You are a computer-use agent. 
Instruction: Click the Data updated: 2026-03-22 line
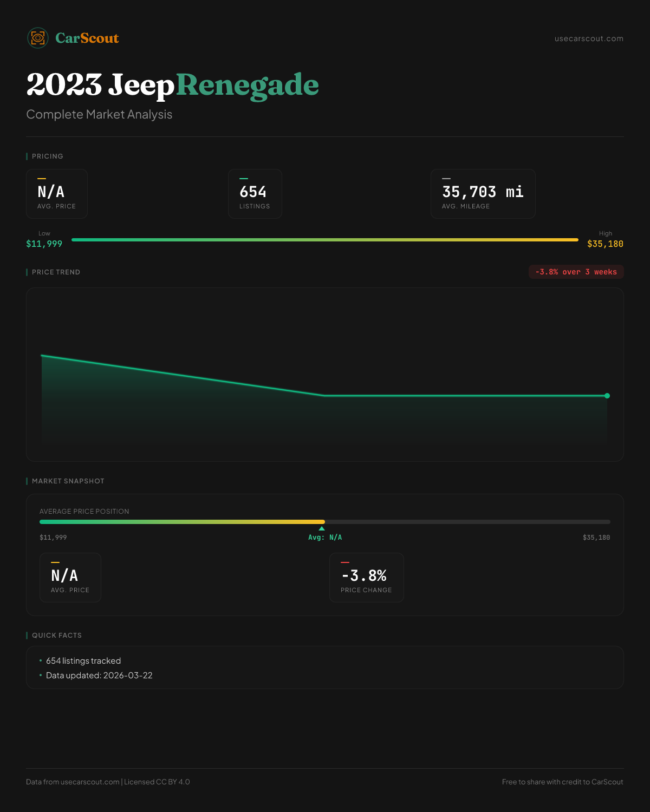pos(99,676)
